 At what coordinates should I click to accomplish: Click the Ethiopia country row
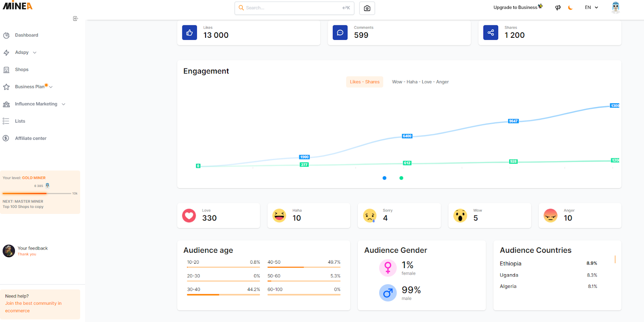(x=549, y=264)
